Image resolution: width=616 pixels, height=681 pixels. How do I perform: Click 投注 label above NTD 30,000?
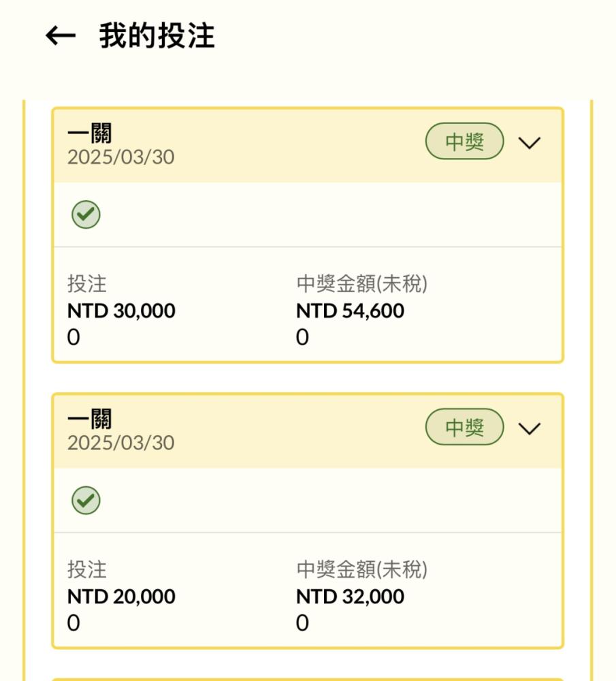point(87,285)
